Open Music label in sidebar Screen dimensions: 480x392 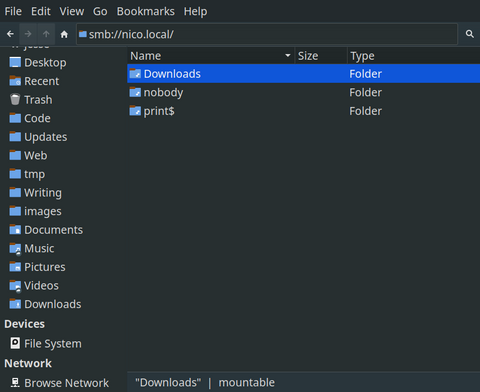pyautogui.click(x=39, y=248)
